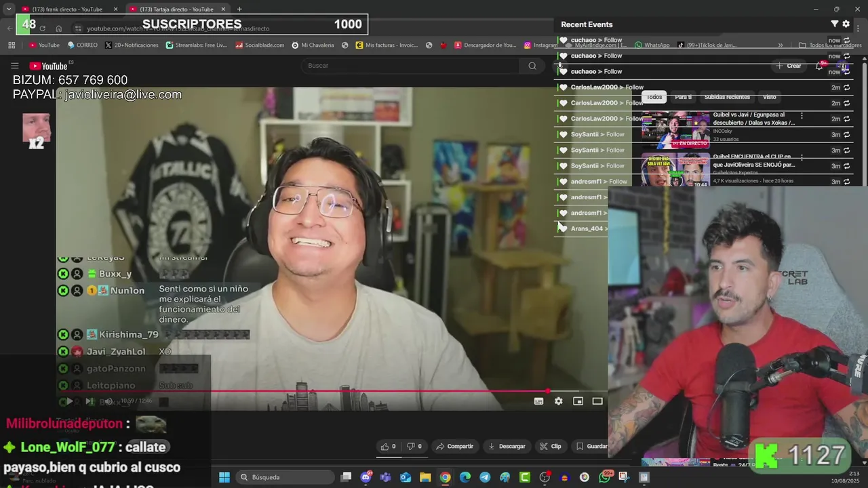
Task: Open the 10:44 Guibel ENCUENTRA video thumbnail
Action: 675,169
